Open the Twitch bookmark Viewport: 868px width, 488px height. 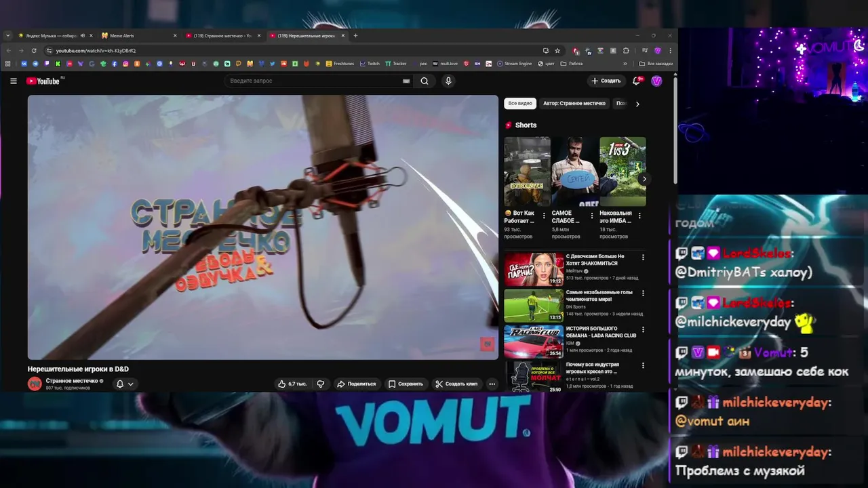click(x=370, y=64)
